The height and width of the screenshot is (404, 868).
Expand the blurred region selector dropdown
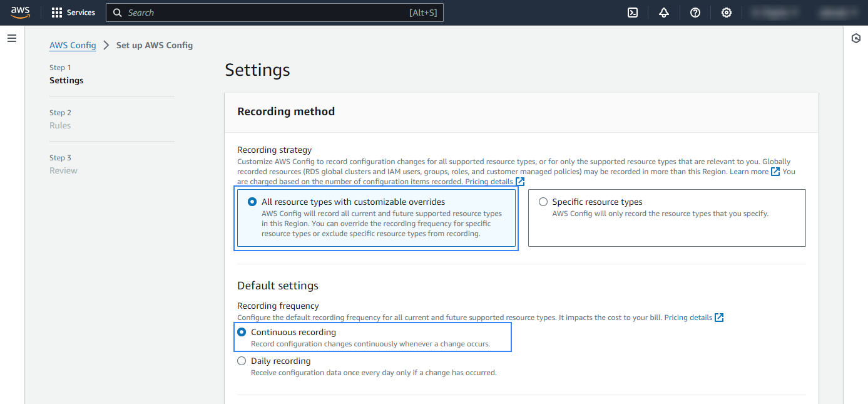[775, 13]
